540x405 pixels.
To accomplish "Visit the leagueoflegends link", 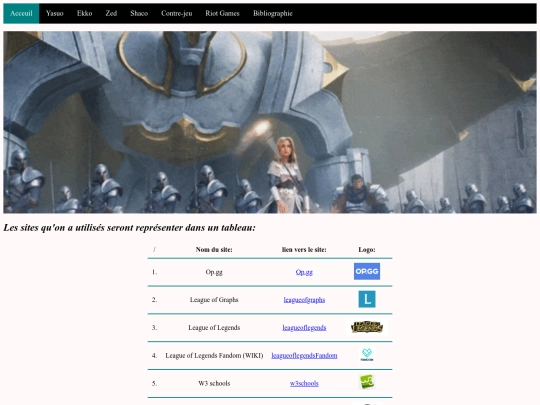I will point(304,328).
